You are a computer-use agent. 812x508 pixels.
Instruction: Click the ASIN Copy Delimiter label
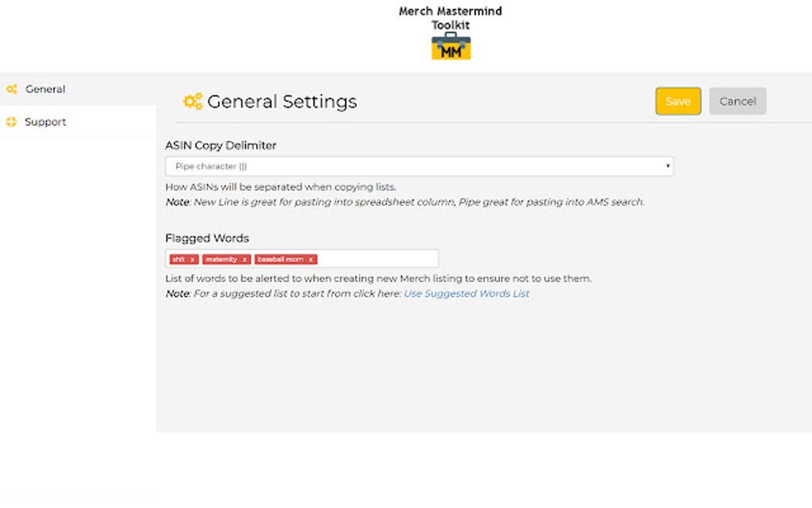221,145
